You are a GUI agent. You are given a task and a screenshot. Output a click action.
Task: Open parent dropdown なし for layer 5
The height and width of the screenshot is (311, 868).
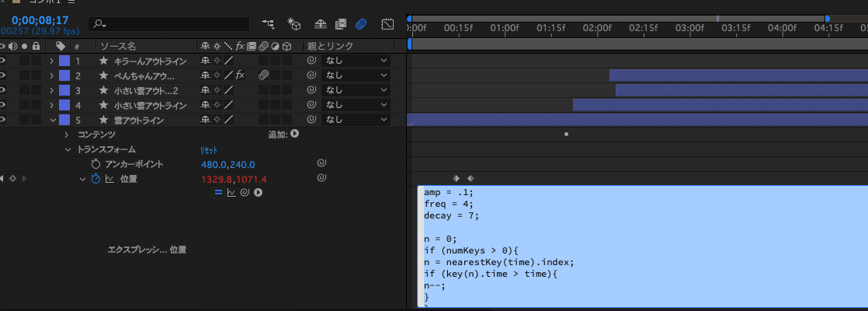[x=356, y=119]
